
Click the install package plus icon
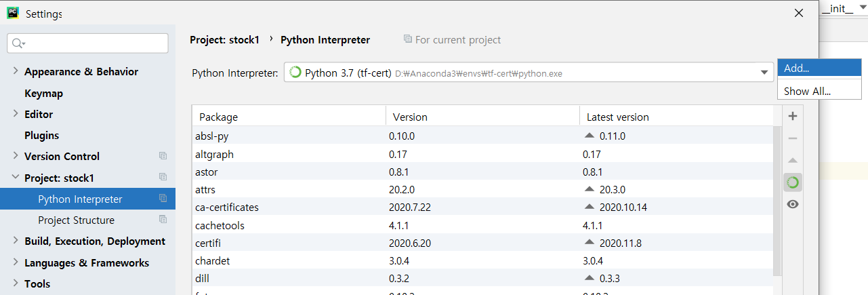pyautogui.click(x=793, y=116)
